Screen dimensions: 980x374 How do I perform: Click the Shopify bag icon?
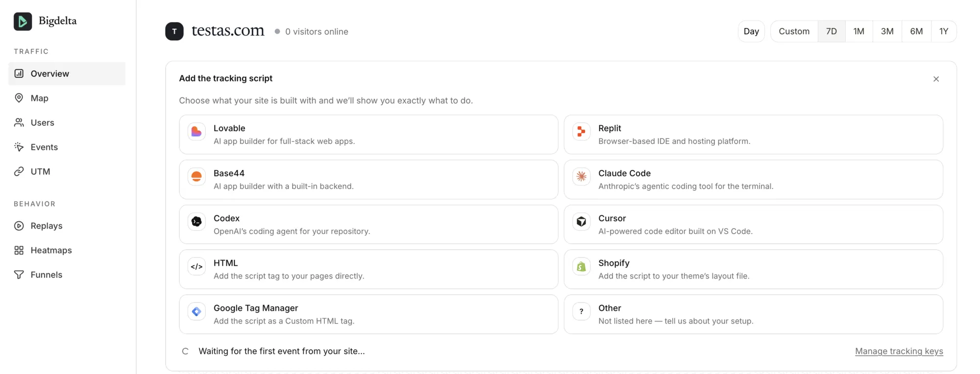tap(581, 267)
